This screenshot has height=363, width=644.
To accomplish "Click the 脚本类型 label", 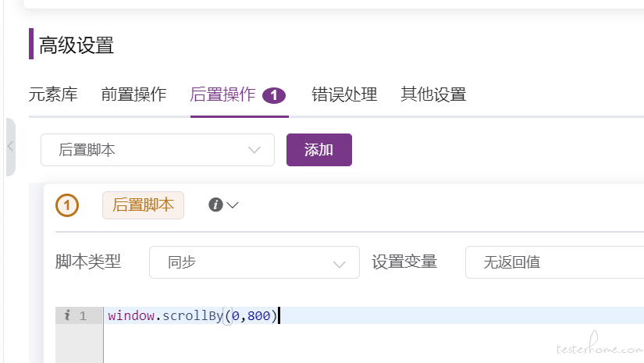I will point(88,262).
